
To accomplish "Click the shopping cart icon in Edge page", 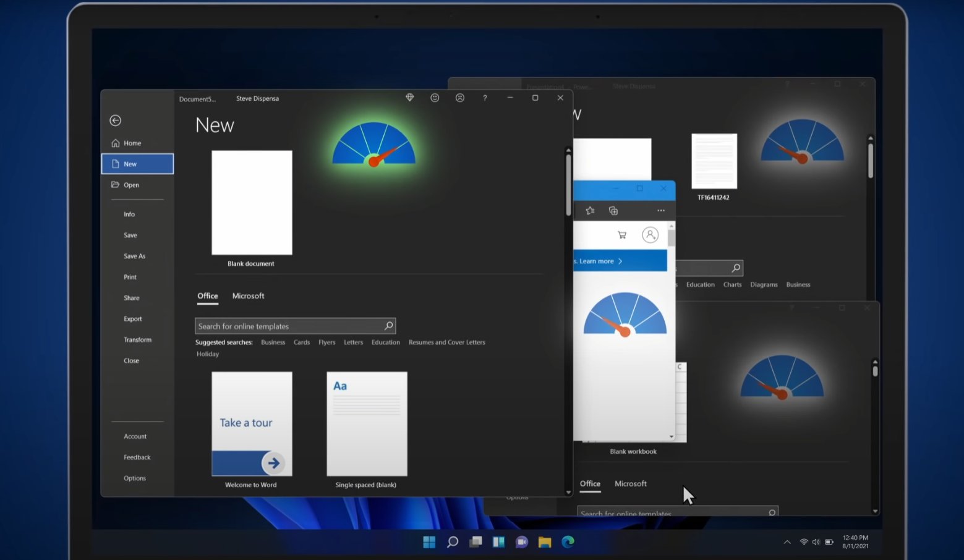I will tap(622, 235).
